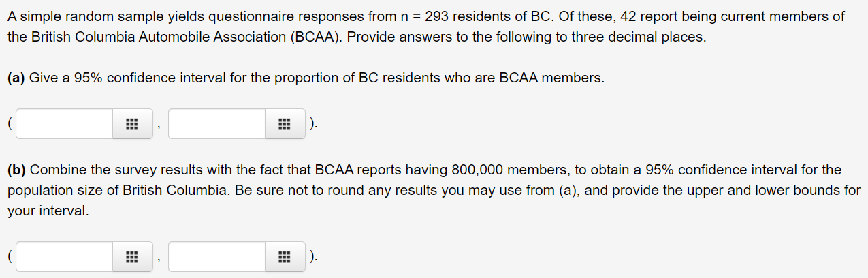Open equation grid icon for part (b) lower bound
Screen dimensions: 868x278
[x=132, y=258]
